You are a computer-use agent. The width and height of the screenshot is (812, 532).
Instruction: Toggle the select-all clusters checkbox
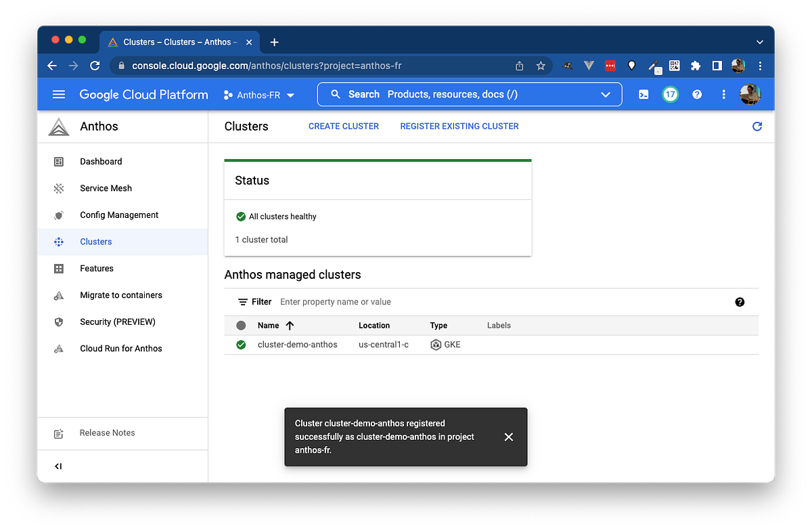pos(241,325)
